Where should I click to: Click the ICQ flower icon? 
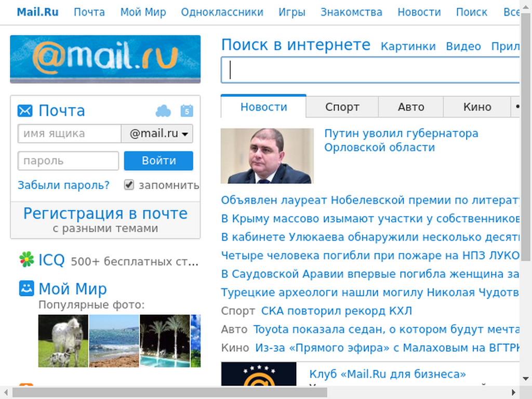(26, 260)
